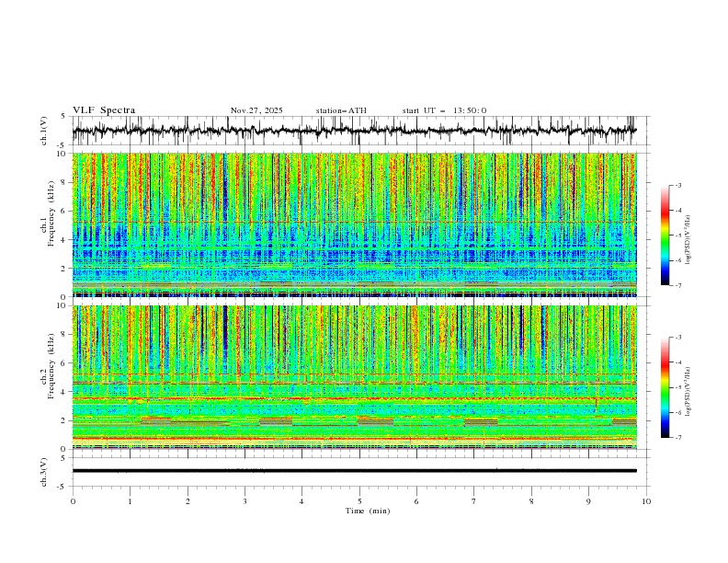Click the 'VLF Spectra' title text
728x563 pixels.
[x=104, y=110]
